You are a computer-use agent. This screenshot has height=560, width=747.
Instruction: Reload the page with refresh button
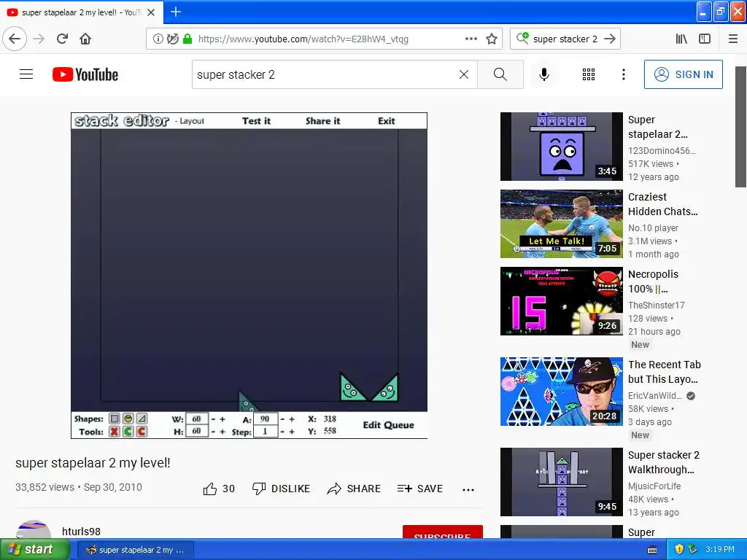63,39
